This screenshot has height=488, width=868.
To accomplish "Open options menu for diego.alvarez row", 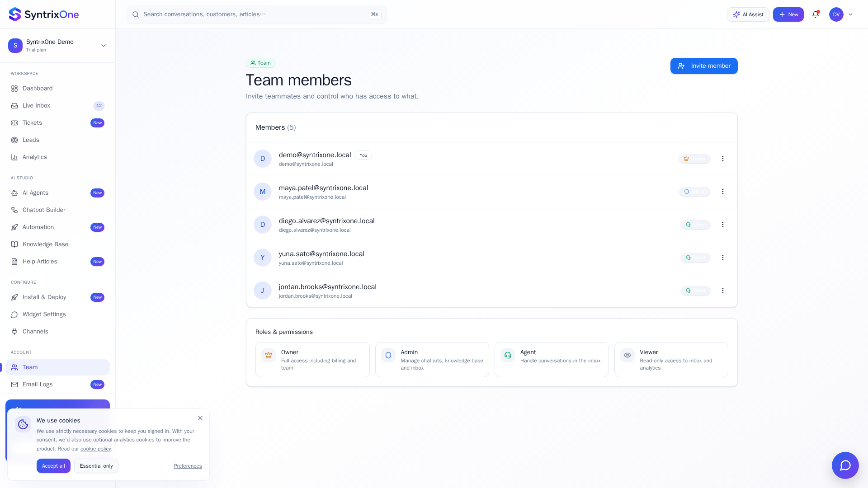I will tap(723, 225).
